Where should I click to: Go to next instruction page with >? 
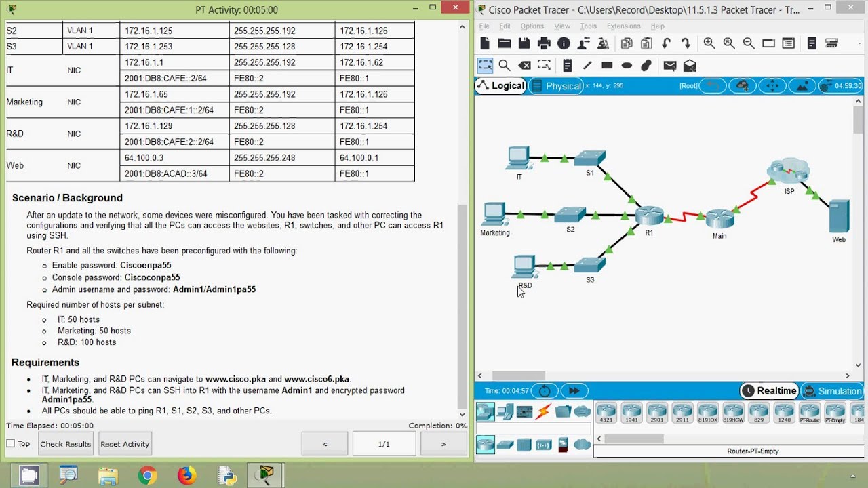(x=443, y=444)
